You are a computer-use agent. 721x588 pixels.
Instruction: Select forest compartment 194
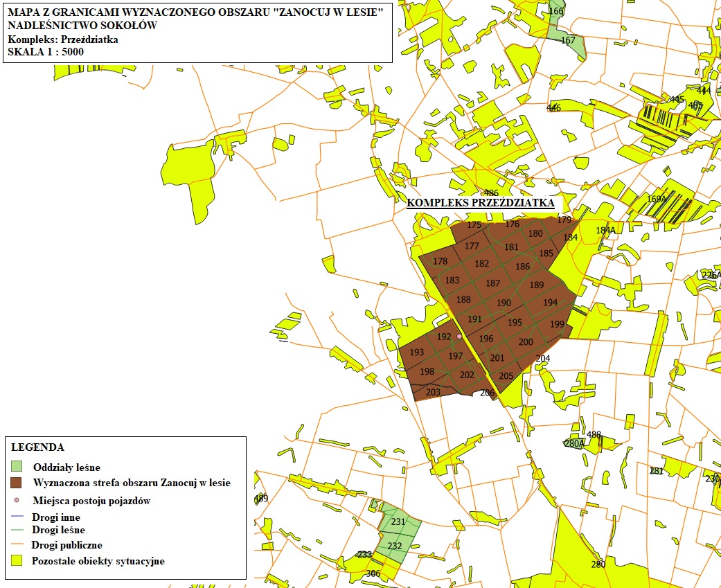click(x=550, y=303)
